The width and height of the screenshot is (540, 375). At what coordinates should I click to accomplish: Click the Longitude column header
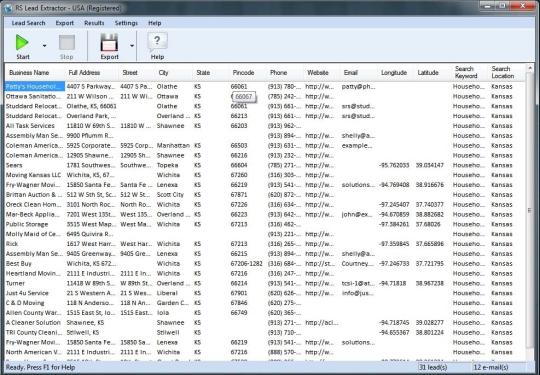click(x=395, y=73)
